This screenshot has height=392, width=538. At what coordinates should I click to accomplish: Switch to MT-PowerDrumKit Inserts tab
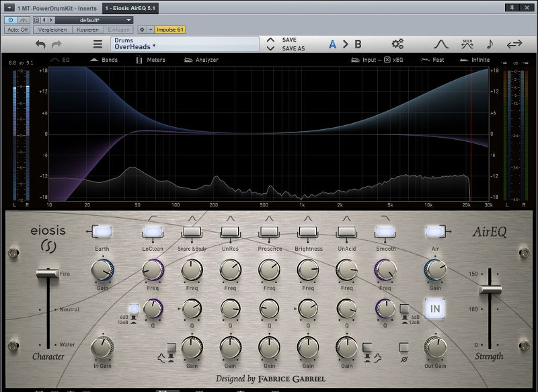(x=57, y=8)
